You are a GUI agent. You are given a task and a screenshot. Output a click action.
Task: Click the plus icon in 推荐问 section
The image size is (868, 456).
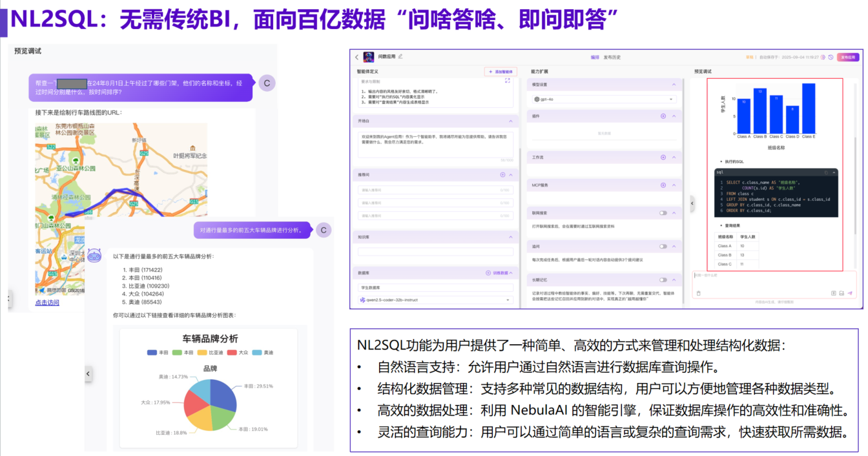tap(502, 175)
